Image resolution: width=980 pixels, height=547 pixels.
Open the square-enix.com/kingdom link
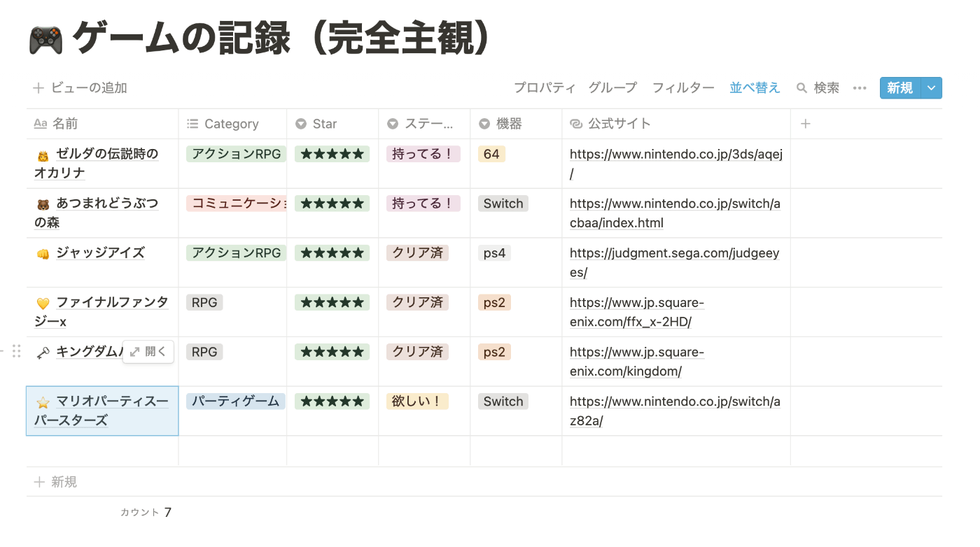coord(637,362)
